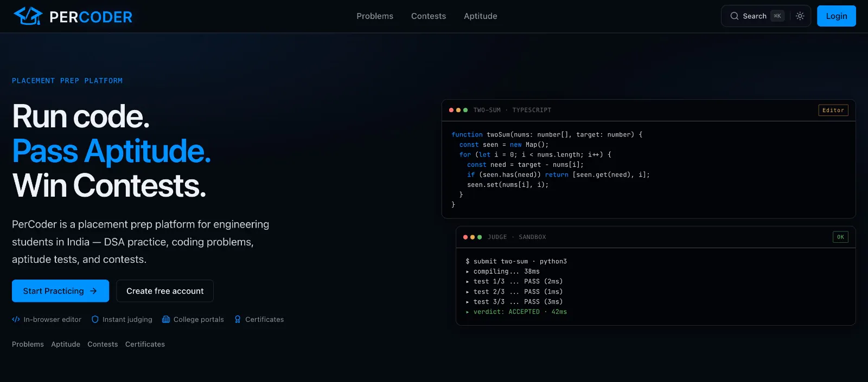Open the Contests footer link
The height and width of the screenshot is (382, 868).
click(x=103, y=345)
